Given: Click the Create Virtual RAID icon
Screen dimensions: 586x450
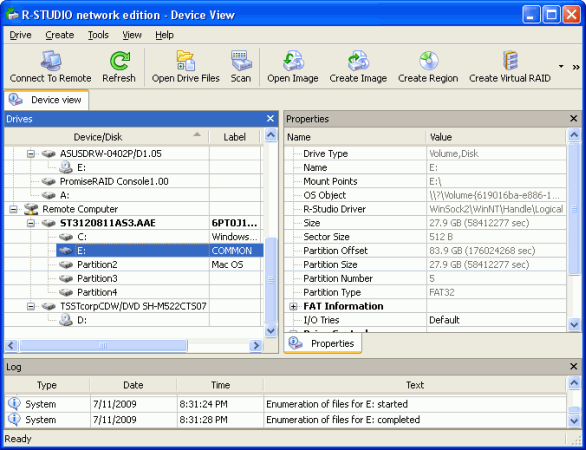Looking at the screenshot, I should pyautogui.click(x=510, y=61).
